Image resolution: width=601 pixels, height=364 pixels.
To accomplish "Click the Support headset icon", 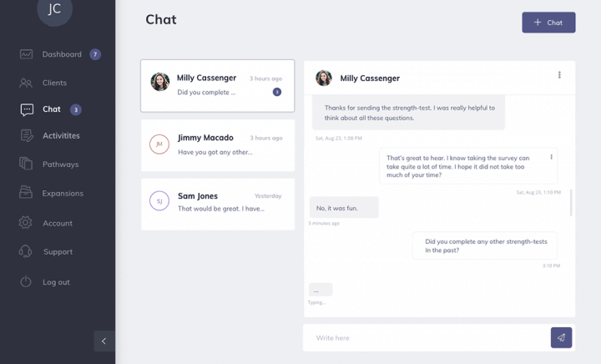I will pyautogui.click(x=25, y=251).
